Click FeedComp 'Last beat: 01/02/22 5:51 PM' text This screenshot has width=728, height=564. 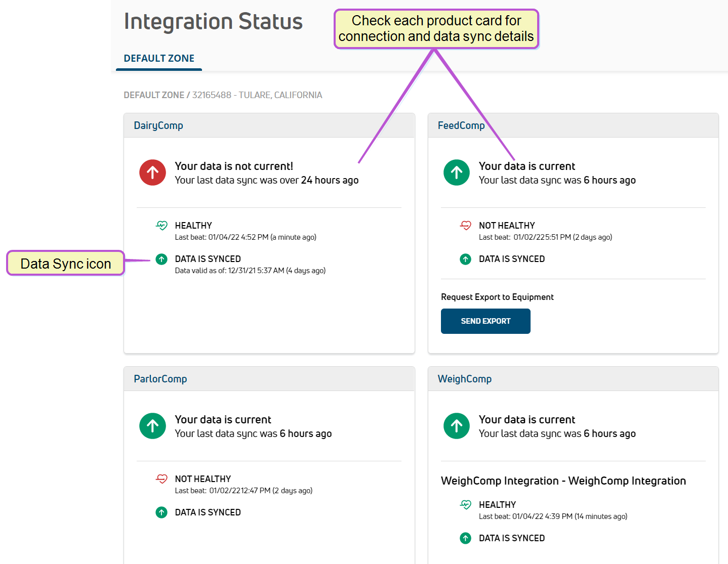525,237
